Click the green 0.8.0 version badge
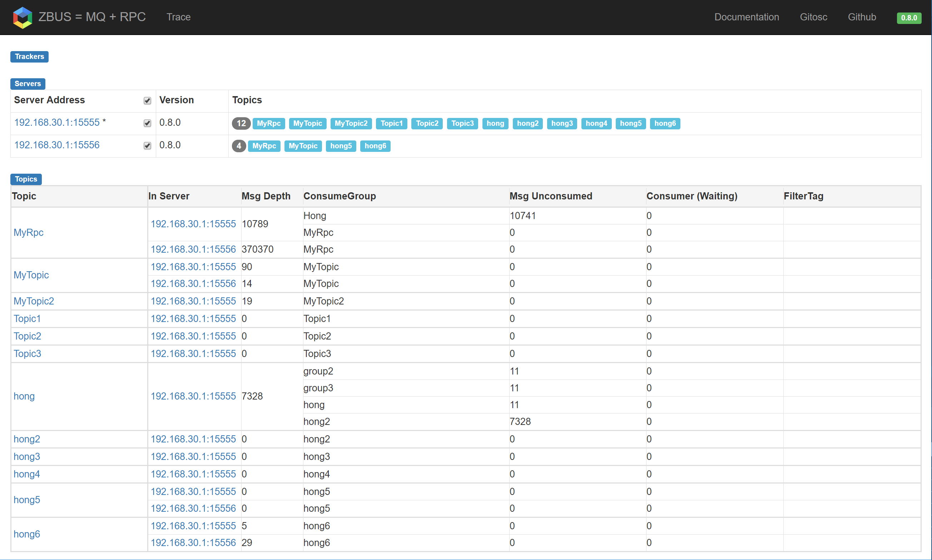Image resolution: width=932 pixels, height=560 pixels. [x=909, y=18]
